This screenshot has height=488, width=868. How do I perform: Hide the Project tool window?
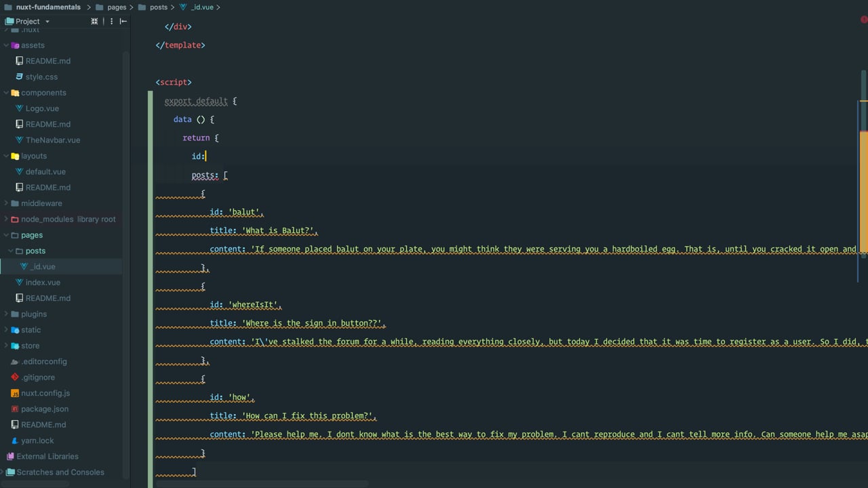click(x=123, y=21)
